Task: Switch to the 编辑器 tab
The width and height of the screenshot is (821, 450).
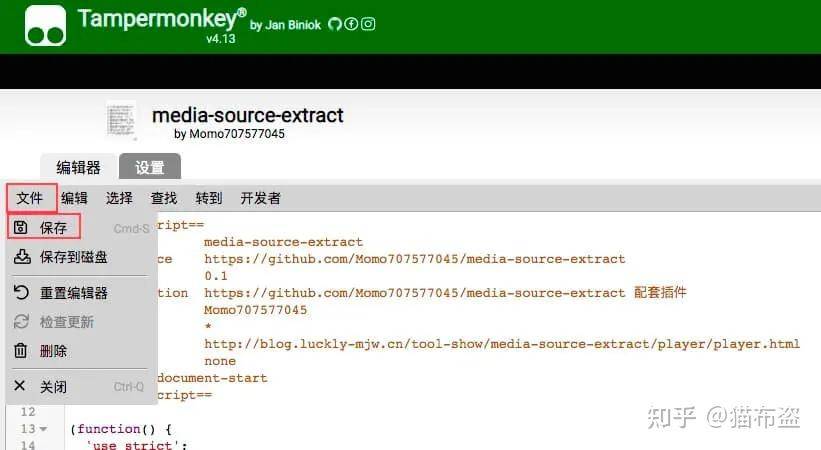Action: click(x=79, y=168)
